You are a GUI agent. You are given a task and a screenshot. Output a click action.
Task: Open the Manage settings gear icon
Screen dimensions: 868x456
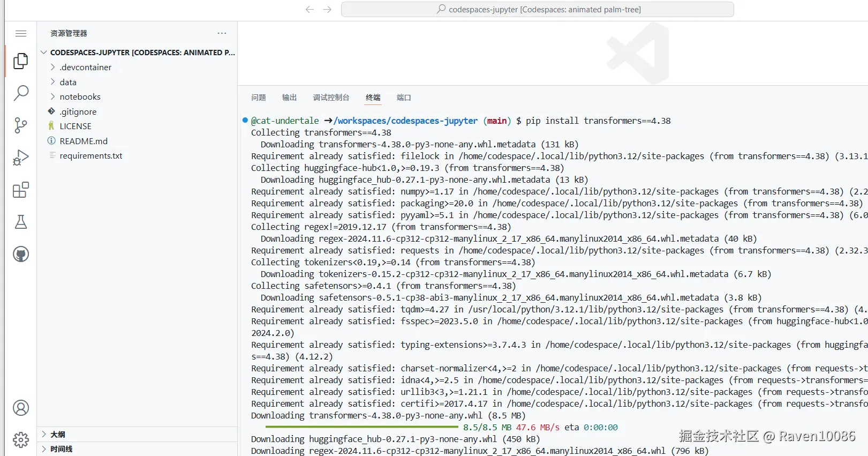click(x=21, y=440)
